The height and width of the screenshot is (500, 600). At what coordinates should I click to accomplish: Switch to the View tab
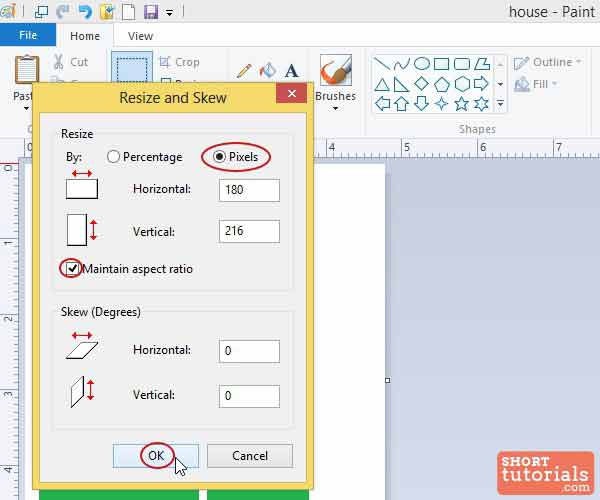(x=140, y=36)
